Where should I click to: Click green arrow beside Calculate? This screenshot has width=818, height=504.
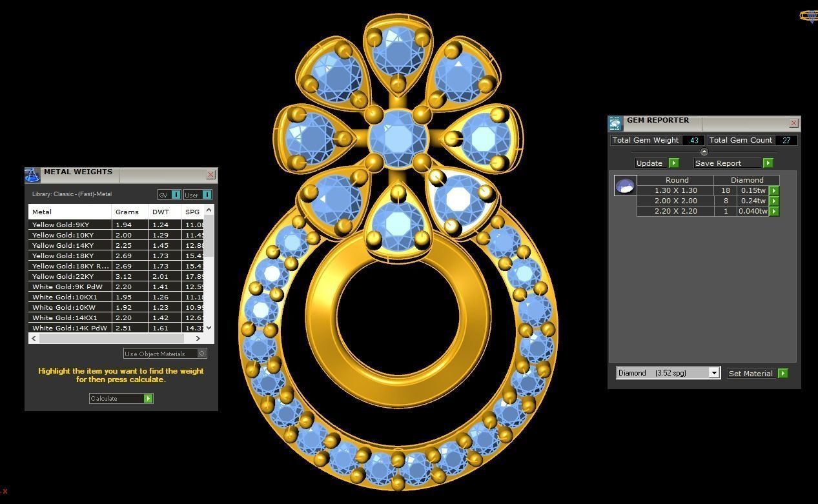[x=148, y=398]
